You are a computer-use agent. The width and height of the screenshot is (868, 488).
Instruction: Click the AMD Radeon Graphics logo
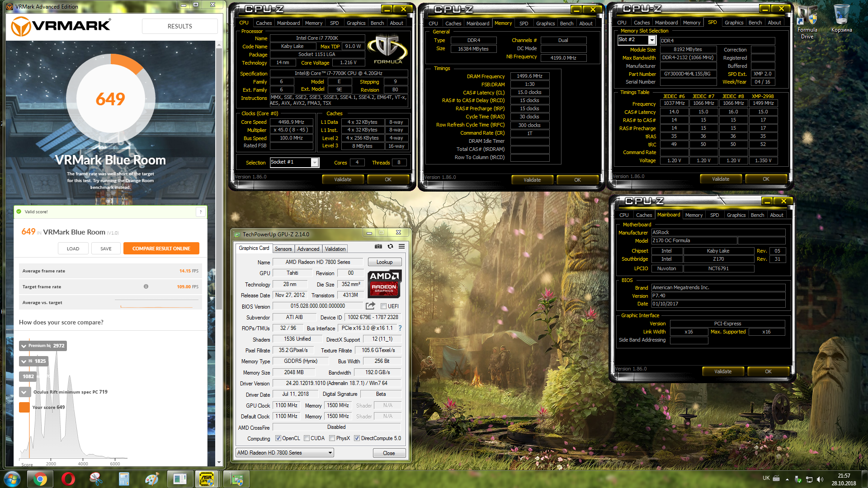(x=384, y=284)
